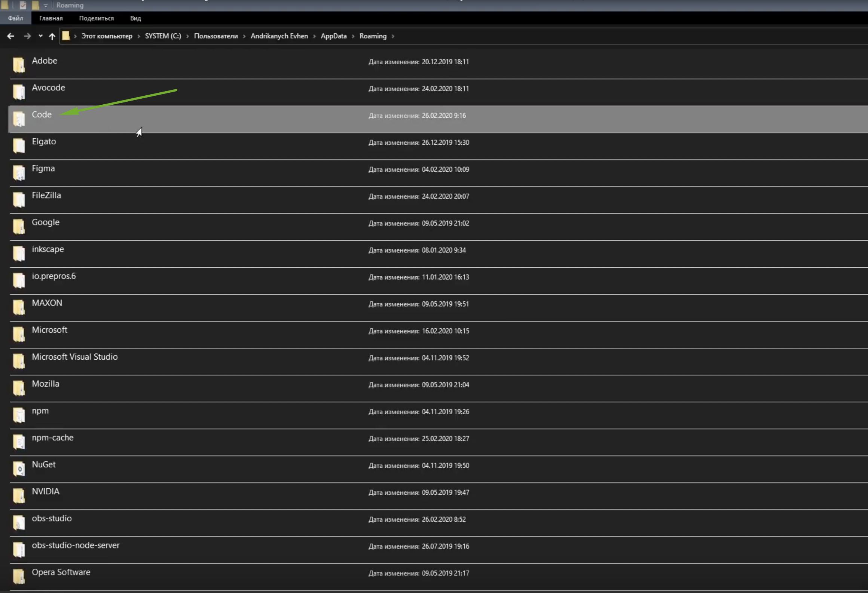Open the Code folder

click(x=42, y=114)
